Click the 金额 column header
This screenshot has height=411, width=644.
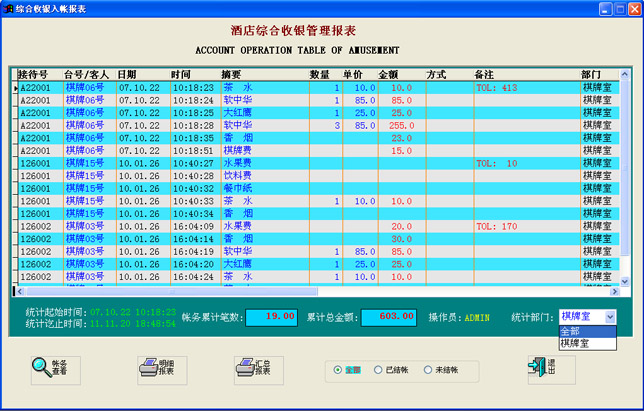click(x=390, y=74)
